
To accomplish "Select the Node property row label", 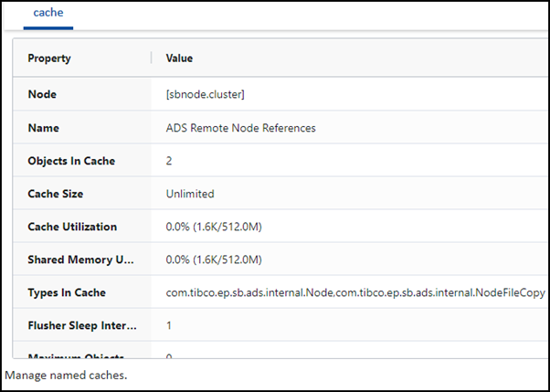I will 42,95.
